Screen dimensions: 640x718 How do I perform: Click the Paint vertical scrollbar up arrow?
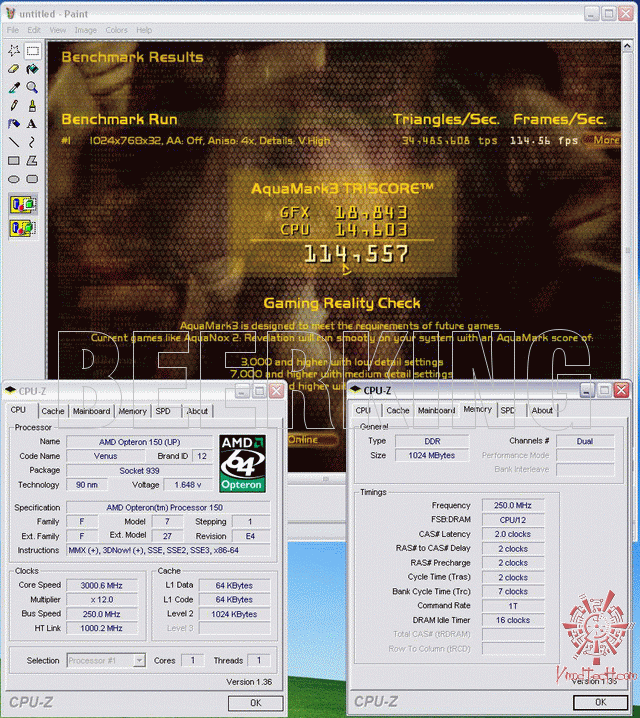pyautogui.click(x=627, y=46)
